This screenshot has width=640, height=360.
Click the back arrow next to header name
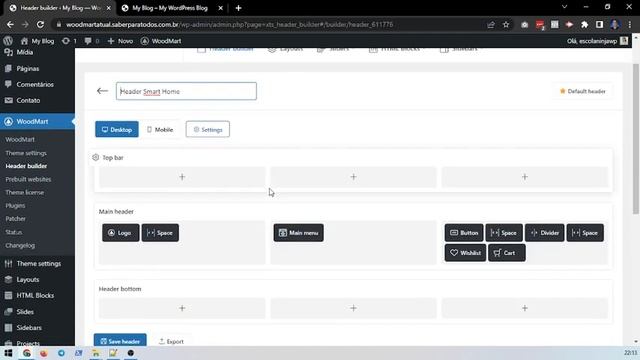(x=102, y=91)
